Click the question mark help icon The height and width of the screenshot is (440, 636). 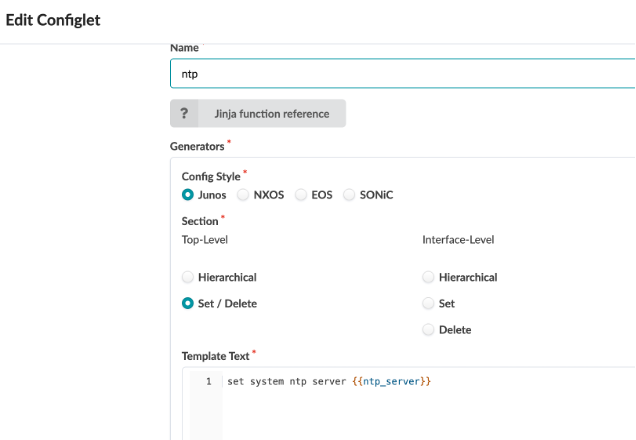(185, 114)
